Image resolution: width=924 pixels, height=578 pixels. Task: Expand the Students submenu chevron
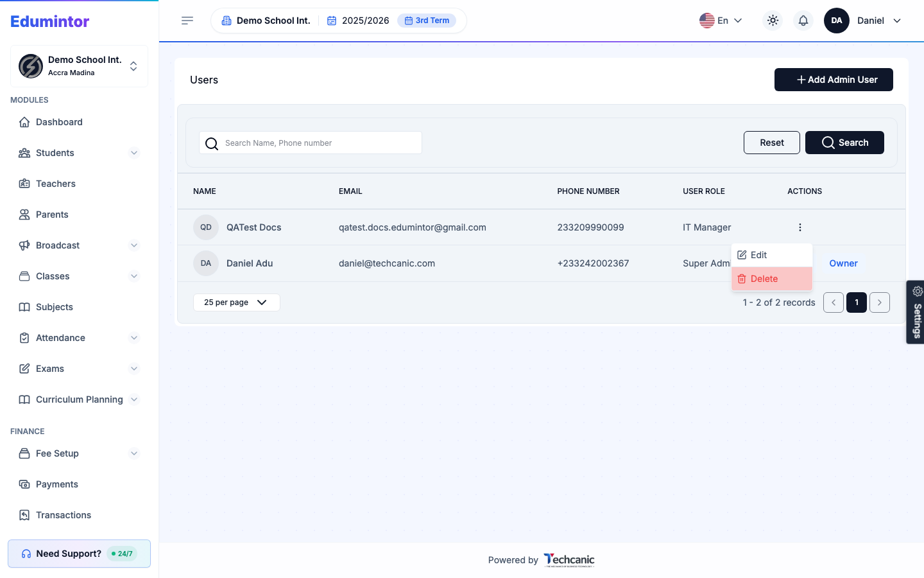pos(134,153)
